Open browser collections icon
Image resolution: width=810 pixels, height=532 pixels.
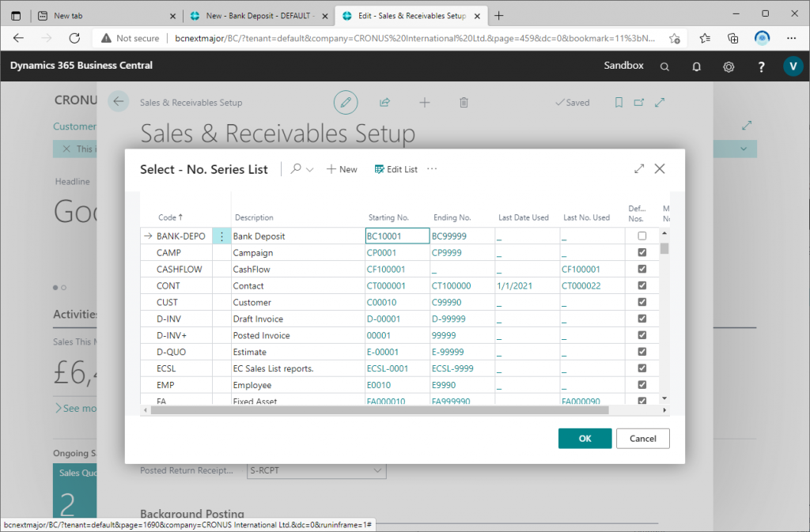click(732, 38)
